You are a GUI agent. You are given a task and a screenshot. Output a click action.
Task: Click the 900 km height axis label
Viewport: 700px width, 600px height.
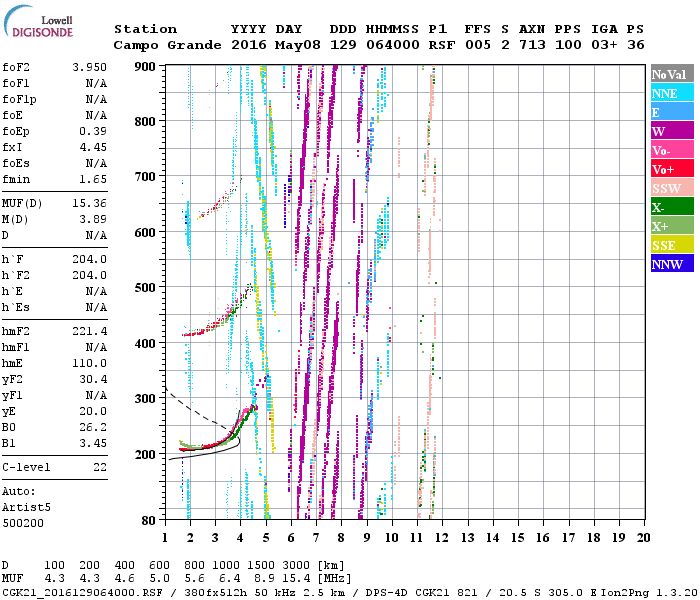tap(145, 67)
